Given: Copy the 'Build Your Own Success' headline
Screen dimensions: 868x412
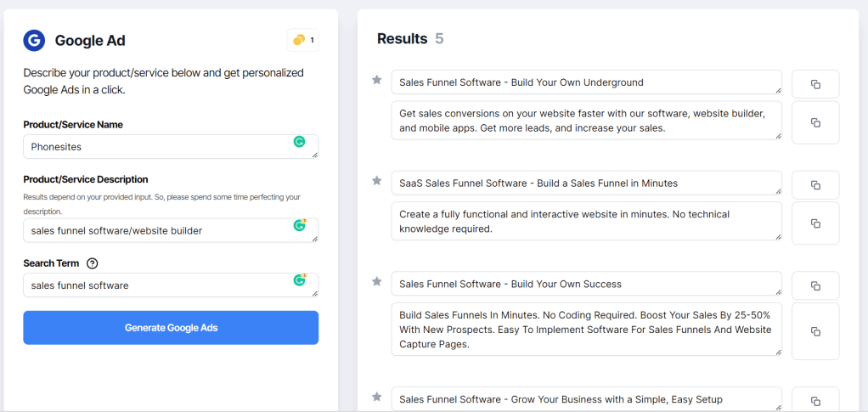Looking at the screenshot, I should click(815, 285).
